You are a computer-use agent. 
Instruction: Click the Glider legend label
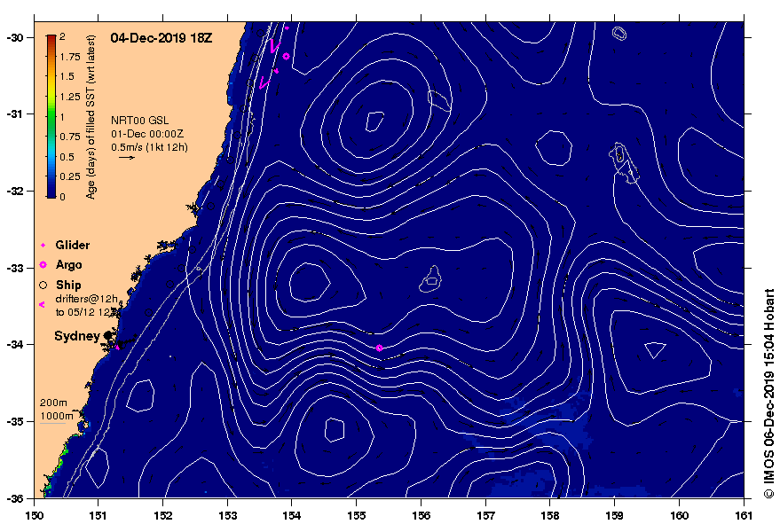pos(73,245)
